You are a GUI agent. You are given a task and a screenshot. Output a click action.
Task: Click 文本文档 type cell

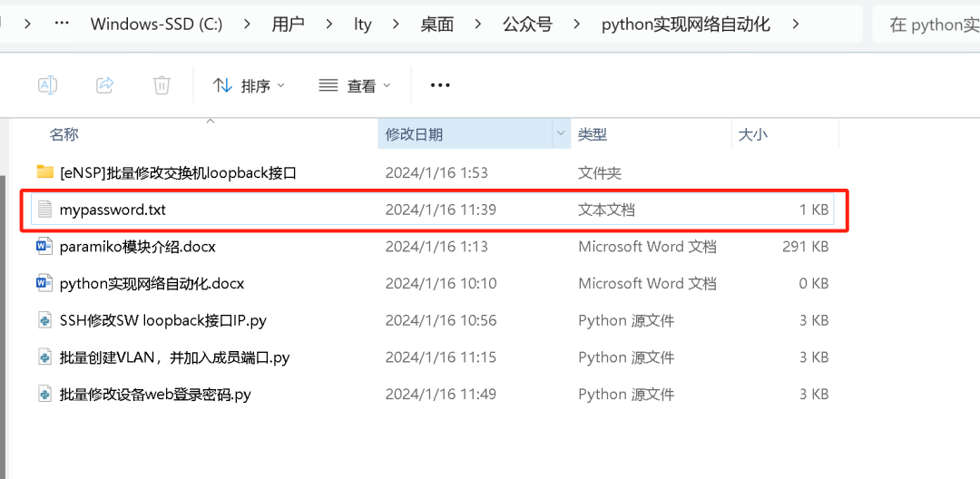coord(607,210)
